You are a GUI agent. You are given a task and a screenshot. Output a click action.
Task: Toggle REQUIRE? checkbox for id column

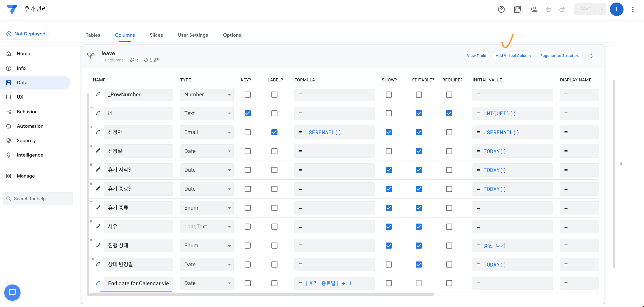tap(449, 113)
